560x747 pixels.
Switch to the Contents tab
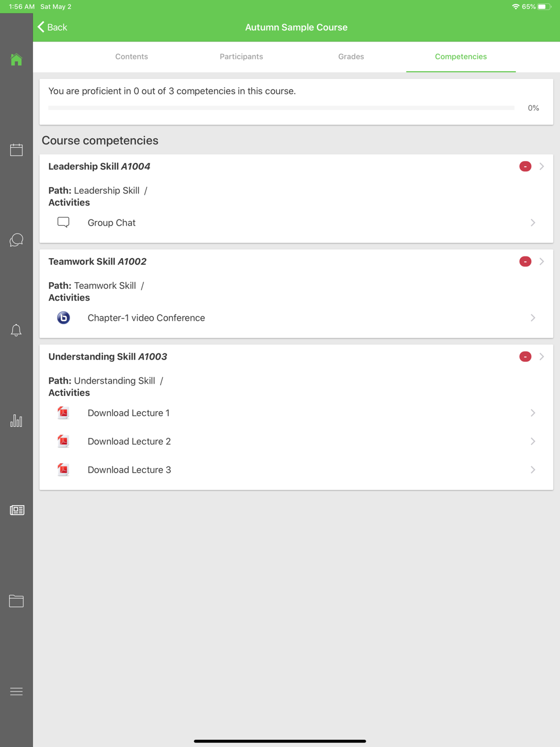point(132,57)
